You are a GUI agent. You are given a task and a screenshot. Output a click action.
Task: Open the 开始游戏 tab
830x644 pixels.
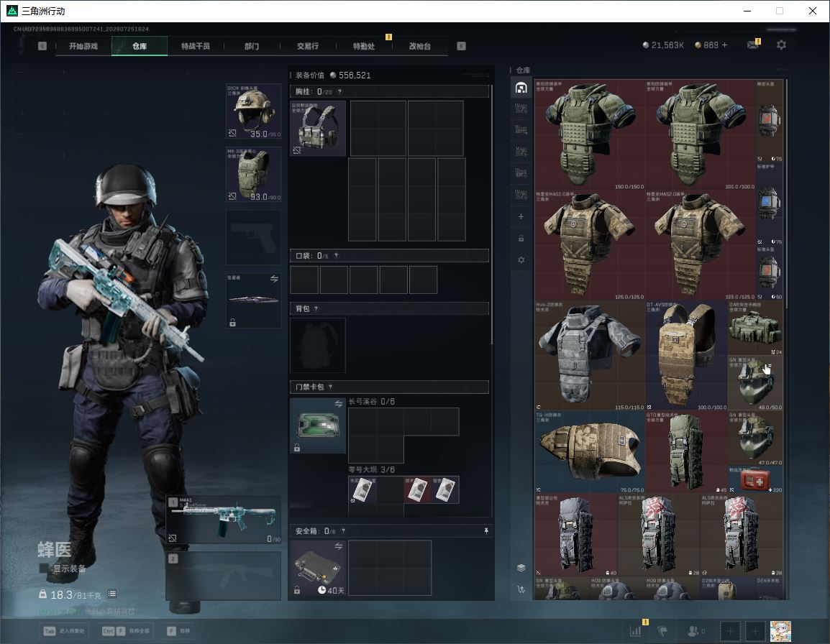coord(83,46)
